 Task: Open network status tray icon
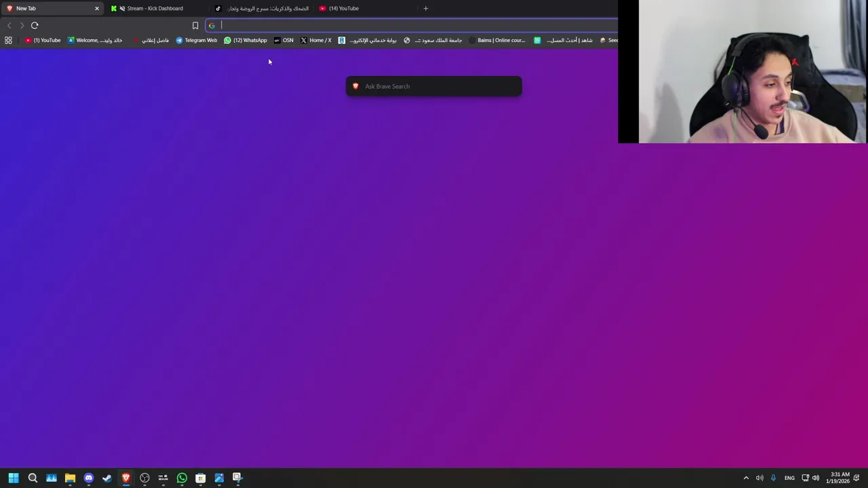pos(806,478)
